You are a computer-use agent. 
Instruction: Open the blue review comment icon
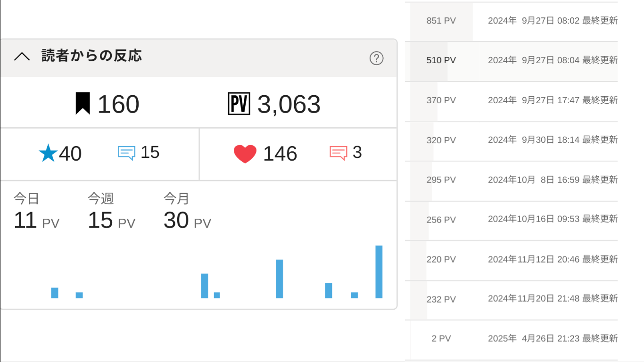[x=126, y=153]
